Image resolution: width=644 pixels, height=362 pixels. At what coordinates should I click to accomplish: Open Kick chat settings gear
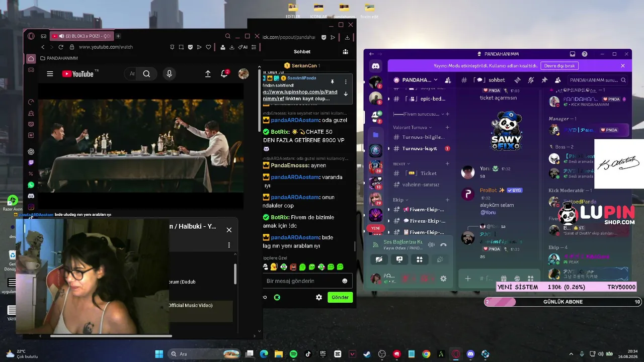pos(319,297)
